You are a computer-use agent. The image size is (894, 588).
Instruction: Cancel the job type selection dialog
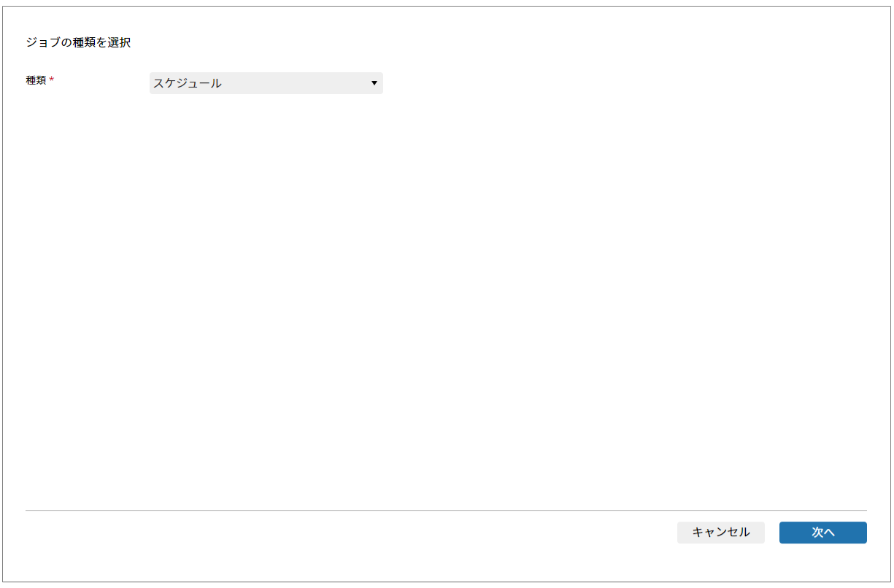click(x=720, y=533)
